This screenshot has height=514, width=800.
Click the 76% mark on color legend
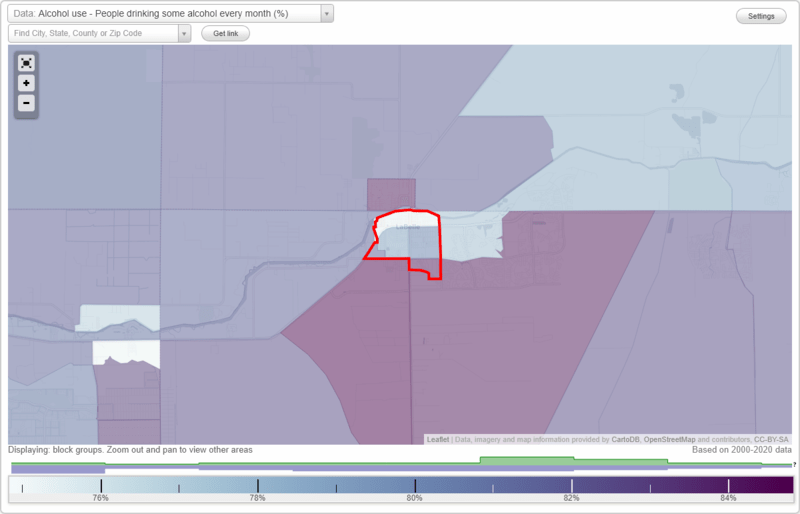tap(101, 485)
